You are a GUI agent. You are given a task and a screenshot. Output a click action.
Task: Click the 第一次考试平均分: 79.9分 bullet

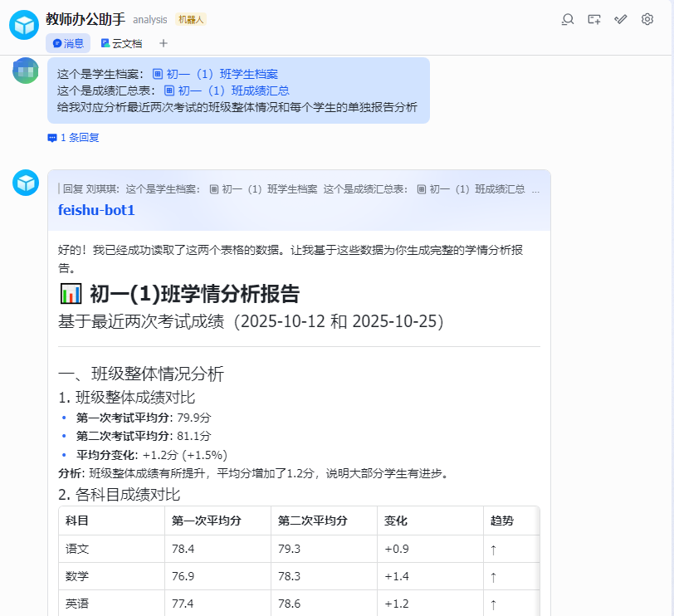tap(144, 418)
